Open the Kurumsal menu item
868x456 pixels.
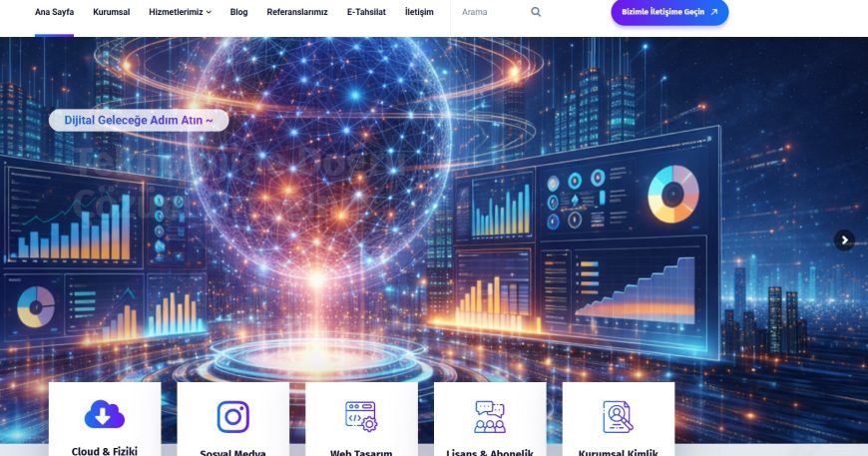[x=112, y=12]
